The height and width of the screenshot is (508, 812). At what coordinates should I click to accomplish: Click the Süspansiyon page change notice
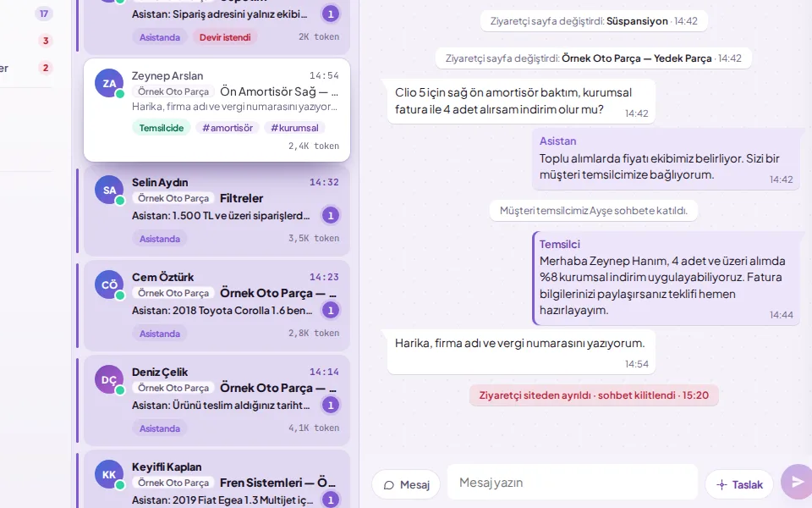pos(594,21)
